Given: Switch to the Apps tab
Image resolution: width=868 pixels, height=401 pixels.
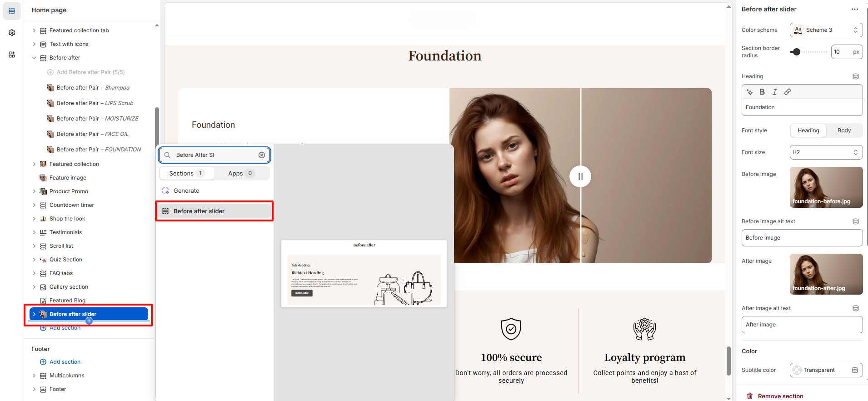Looking at the screenshot, I should 241,173.
